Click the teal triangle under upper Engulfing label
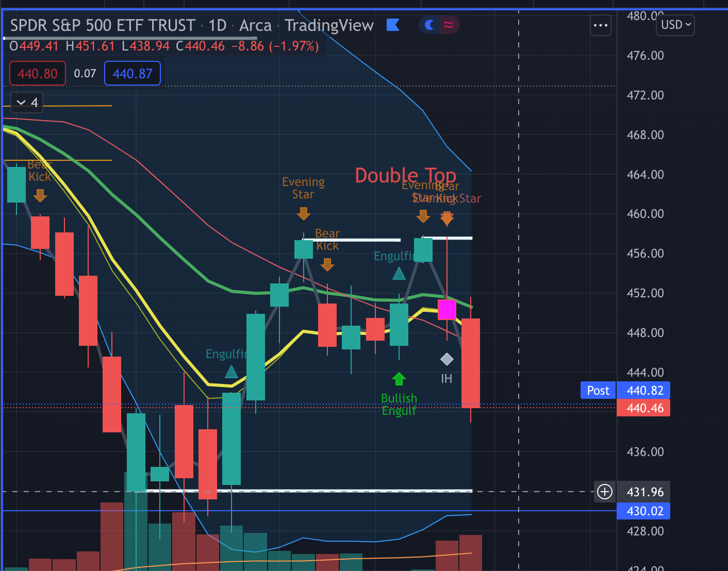Screen dimensions: 728x571 click(x=399, y=273)
